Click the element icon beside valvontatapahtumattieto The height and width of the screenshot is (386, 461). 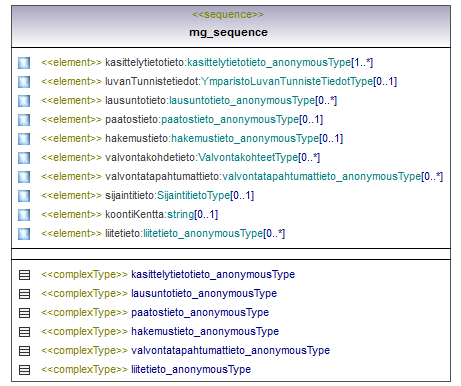tap(24, 177)
